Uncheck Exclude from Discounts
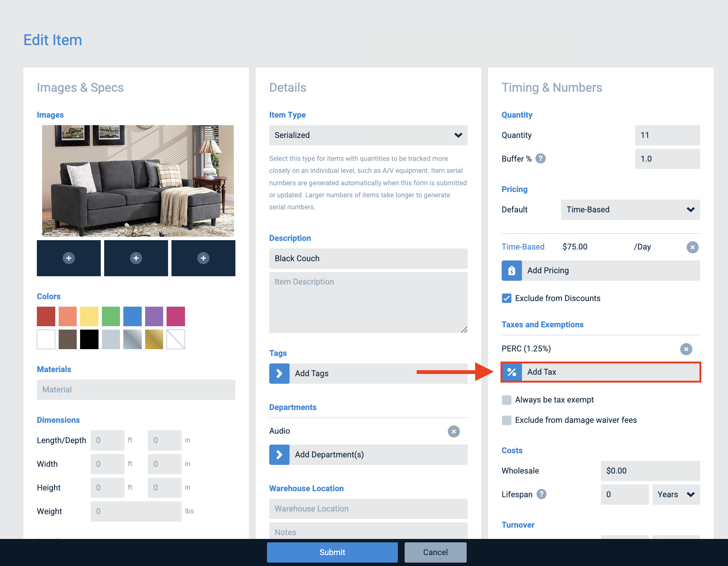Screen dimensions: 728x566 (x=507, y=298)
